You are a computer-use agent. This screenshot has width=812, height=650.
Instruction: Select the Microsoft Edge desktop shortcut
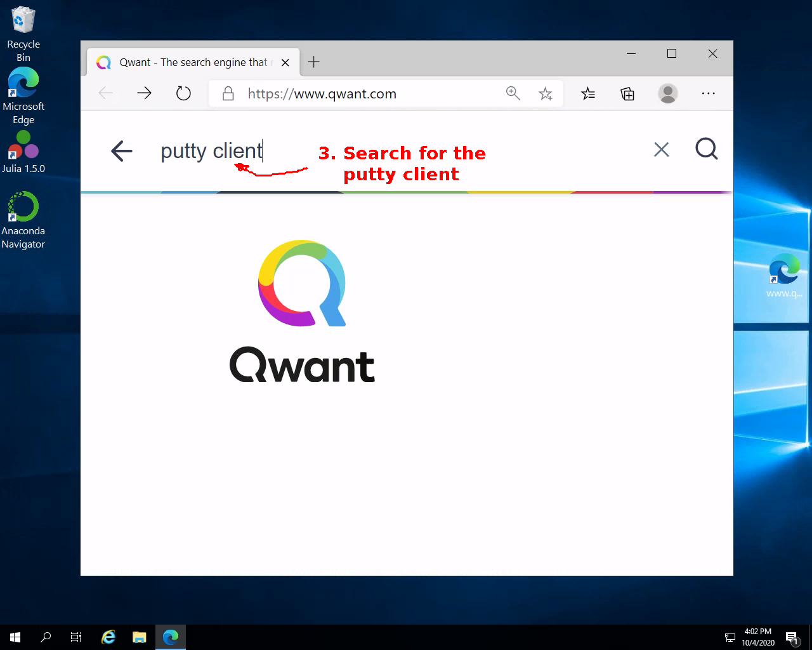pyautogui.click(x=23, y=96)
